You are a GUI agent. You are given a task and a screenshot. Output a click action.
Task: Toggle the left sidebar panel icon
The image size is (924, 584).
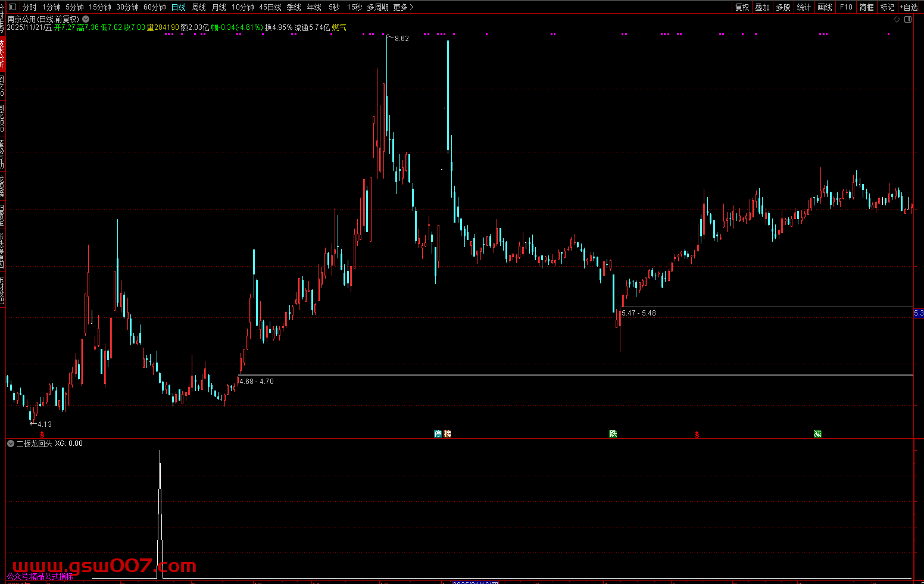click(x=12, y=7)
